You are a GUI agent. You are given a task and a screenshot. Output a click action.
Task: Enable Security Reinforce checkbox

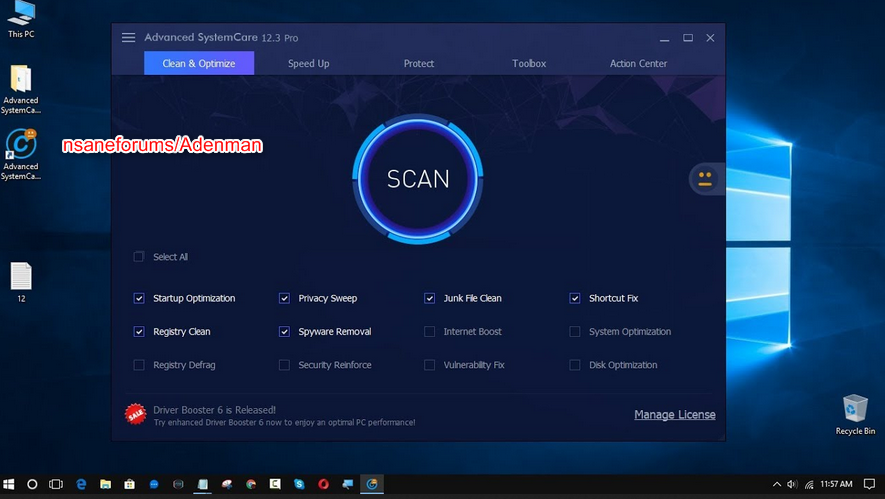284,365
